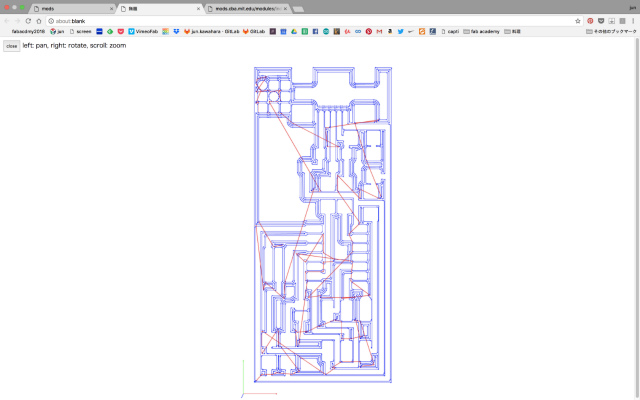Click the circular toolpath at the board's top-left
Viewport: 640px width, 400px height.
click(262, 85)
